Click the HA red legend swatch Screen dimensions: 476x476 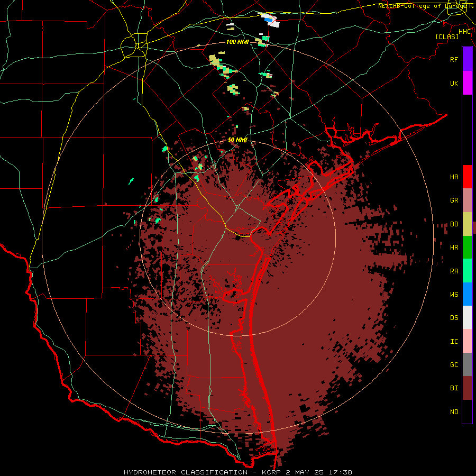coord(467,177)
